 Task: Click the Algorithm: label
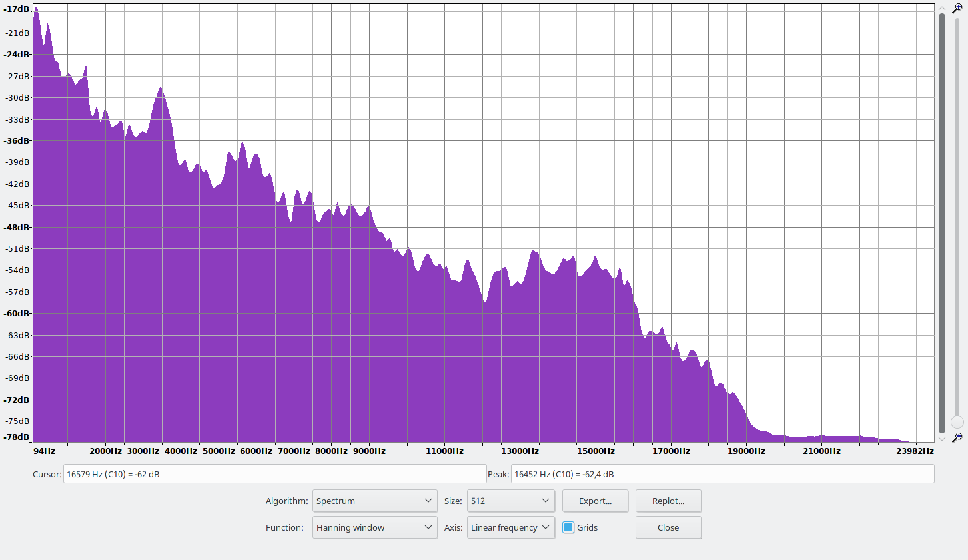point(286,501)
